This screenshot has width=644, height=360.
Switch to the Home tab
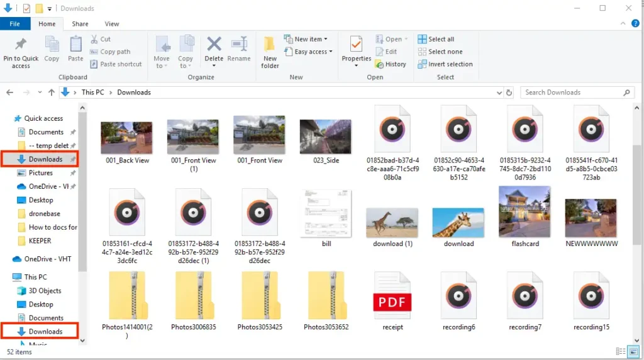click(47, 24)
